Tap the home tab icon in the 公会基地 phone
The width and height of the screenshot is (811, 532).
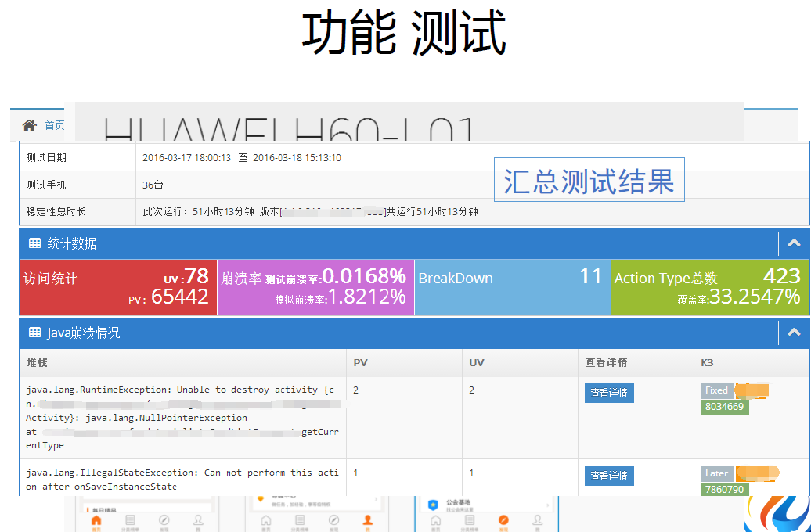pos(435,520)
